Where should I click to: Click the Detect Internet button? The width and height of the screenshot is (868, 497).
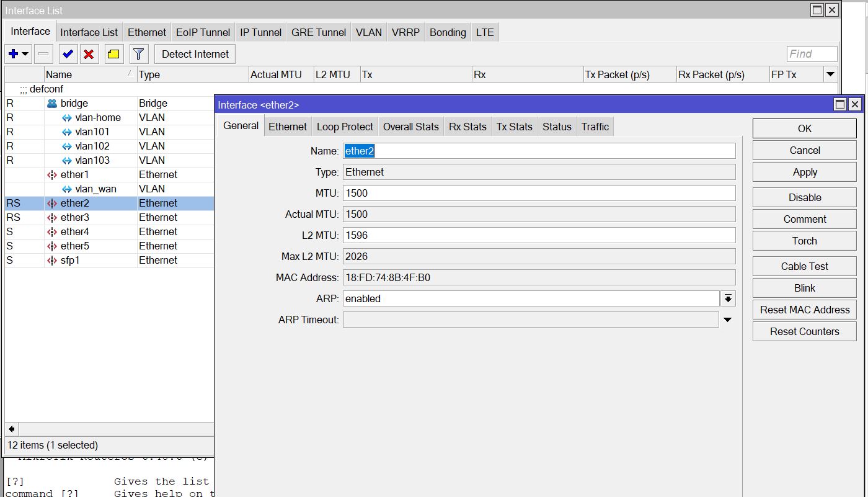195,54
